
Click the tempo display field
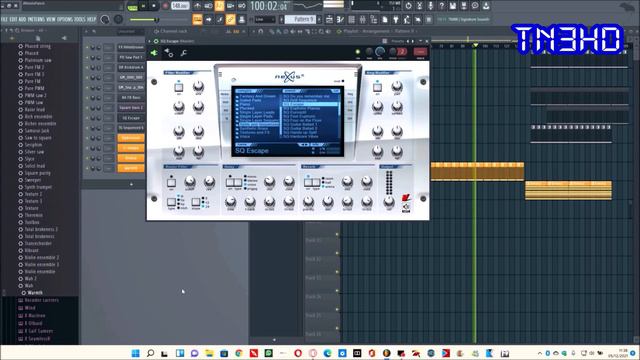(180, 6)
